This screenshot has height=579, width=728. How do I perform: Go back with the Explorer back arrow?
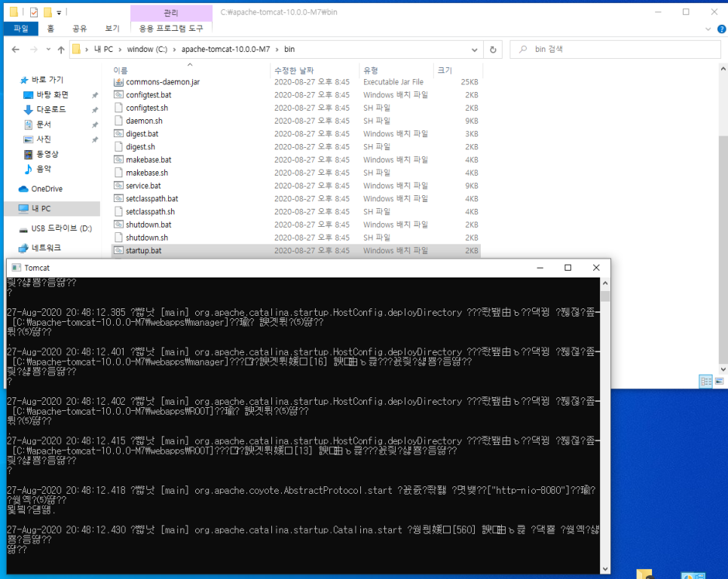tap(15, 50)
